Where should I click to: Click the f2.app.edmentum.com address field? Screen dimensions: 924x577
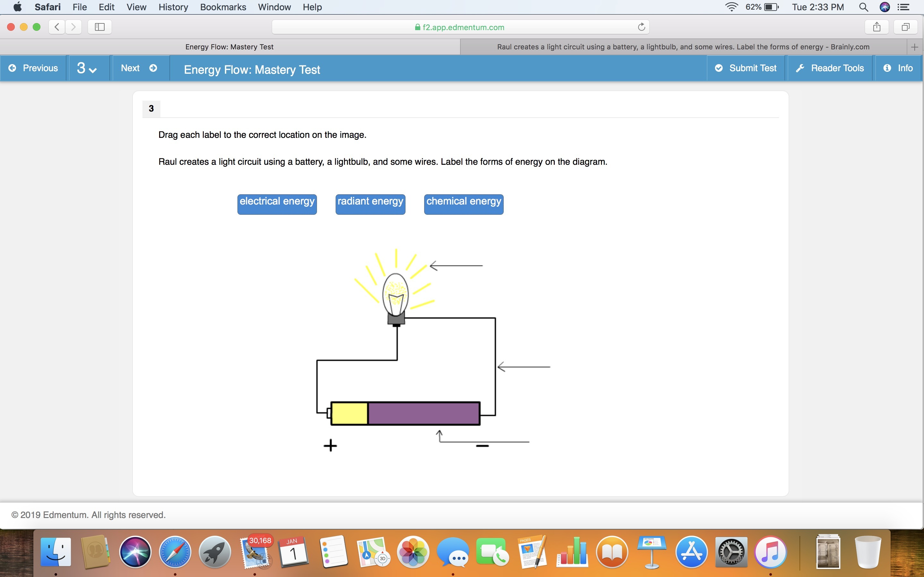(x=460, y=27)
